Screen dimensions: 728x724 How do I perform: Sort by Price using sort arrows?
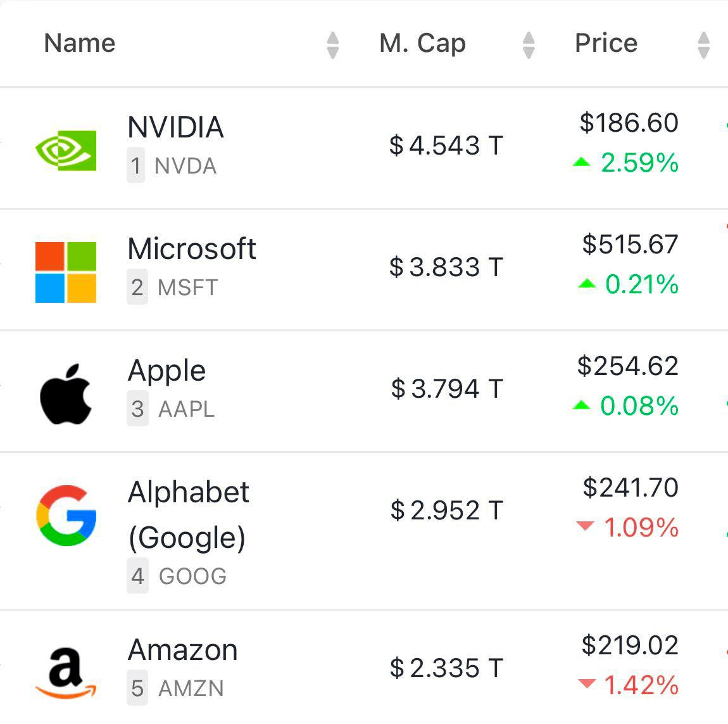pos(703,45)
